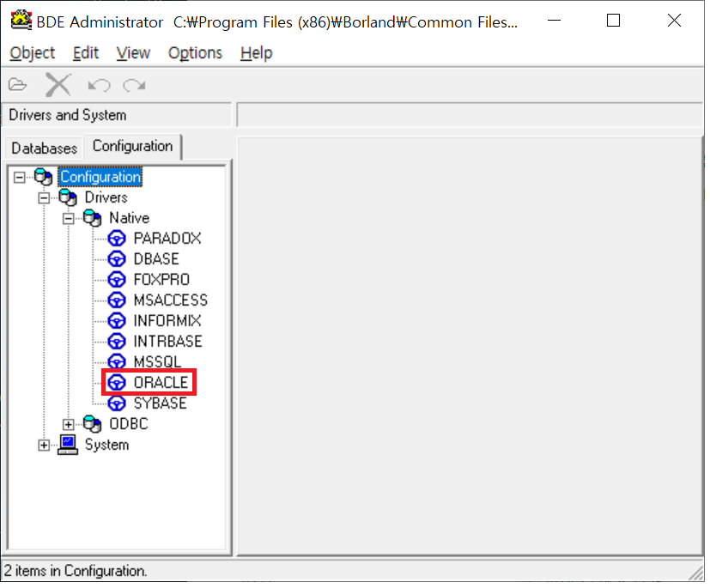The image size is (710, 588).
Task: Click the Undo arrow toolbar icon
Action: tap(99, 84)
